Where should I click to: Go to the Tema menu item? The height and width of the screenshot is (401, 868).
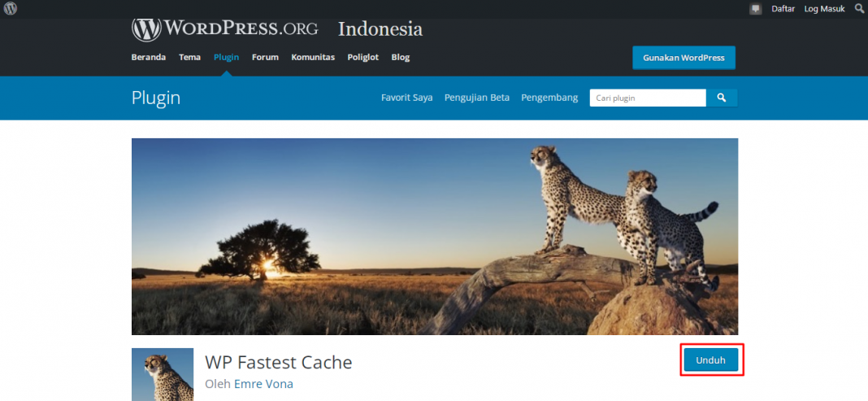click(190, 57)
